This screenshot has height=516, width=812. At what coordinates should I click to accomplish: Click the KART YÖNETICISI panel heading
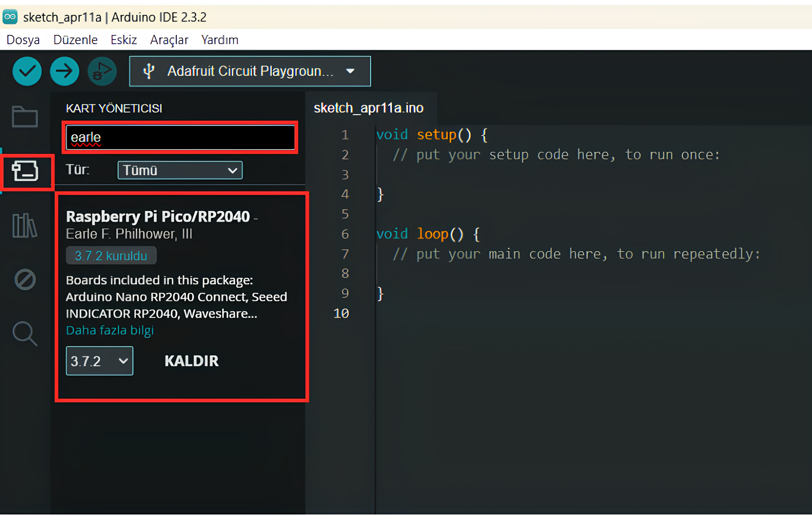click(114, 109)
